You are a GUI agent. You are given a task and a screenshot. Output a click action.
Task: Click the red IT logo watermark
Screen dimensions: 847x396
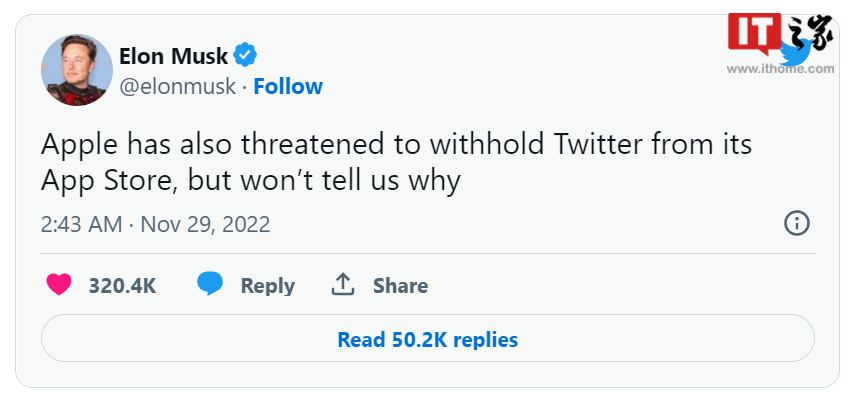point(755,33)
